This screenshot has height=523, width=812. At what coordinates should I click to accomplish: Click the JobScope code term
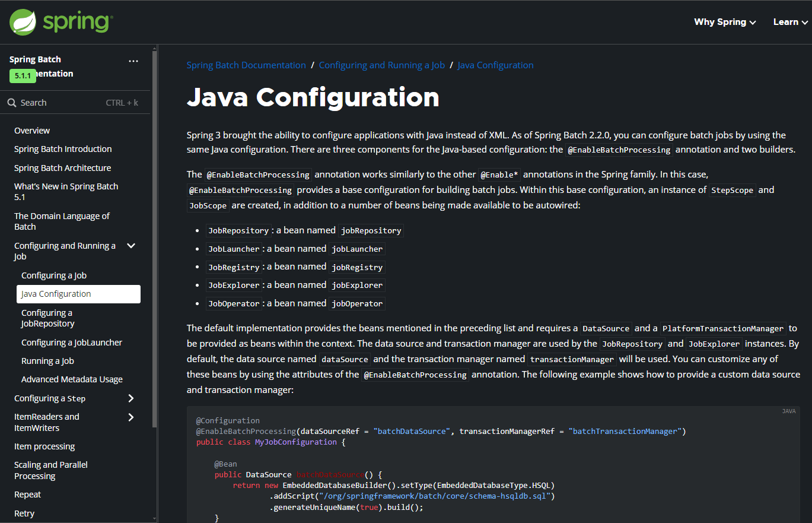point(208,206)
